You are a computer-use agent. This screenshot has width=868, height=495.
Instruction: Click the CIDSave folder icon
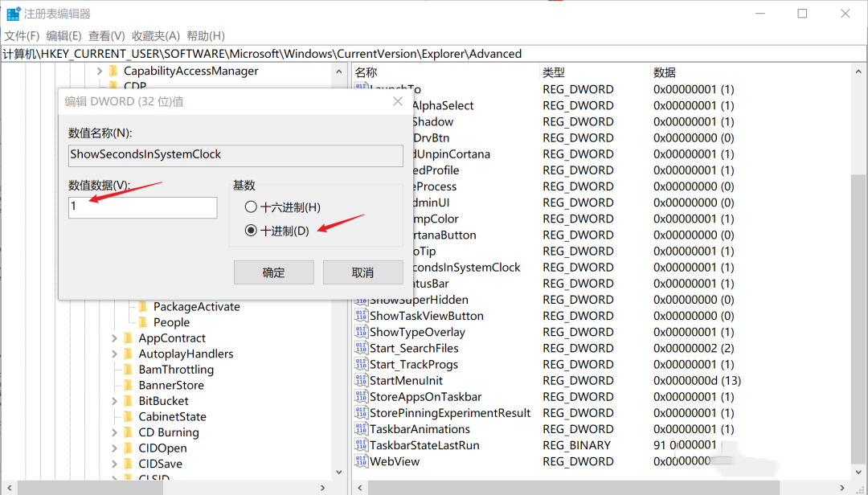click(129, 464)
